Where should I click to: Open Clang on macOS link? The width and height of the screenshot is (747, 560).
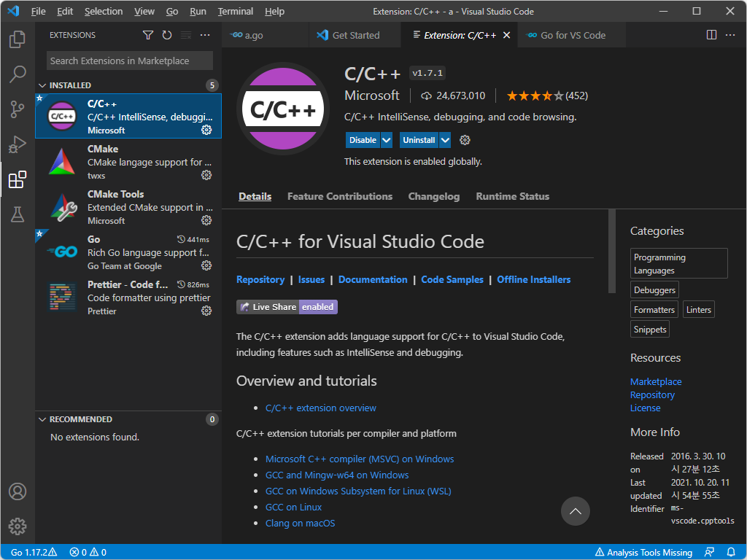(x=300, y=524)
